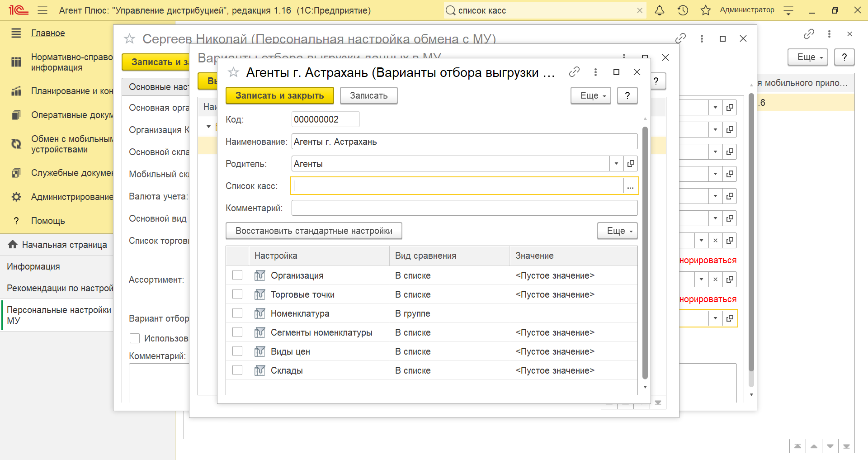Click the link icon in the background toolbar
The height and width of the screenshot is (460, 868).
[x=809, y=34]
